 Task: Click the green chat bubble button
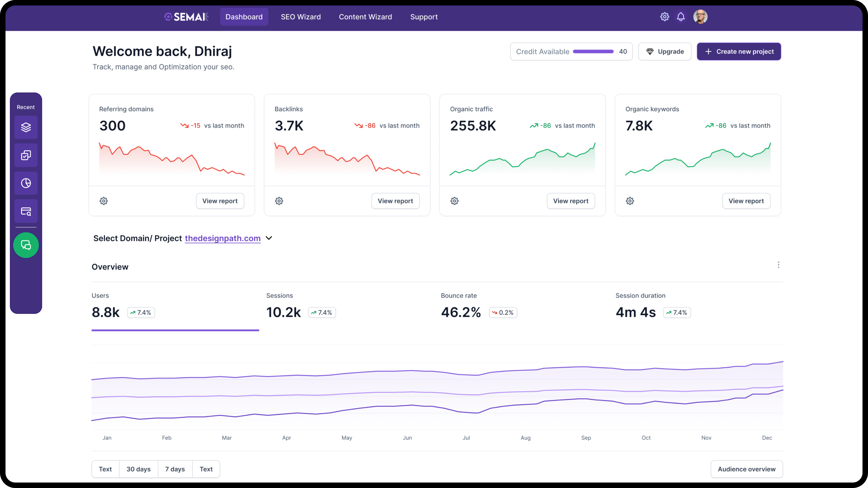[26, 245]
